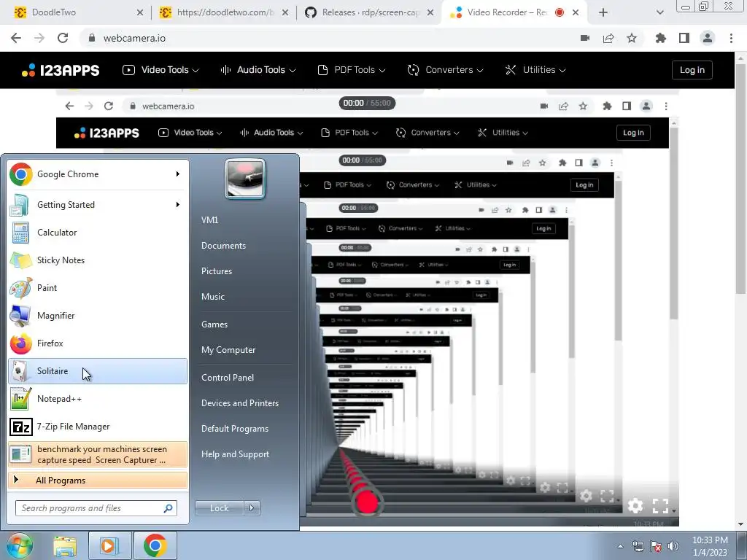
Task: Toggle Chrome side panel
Action: 684,38
